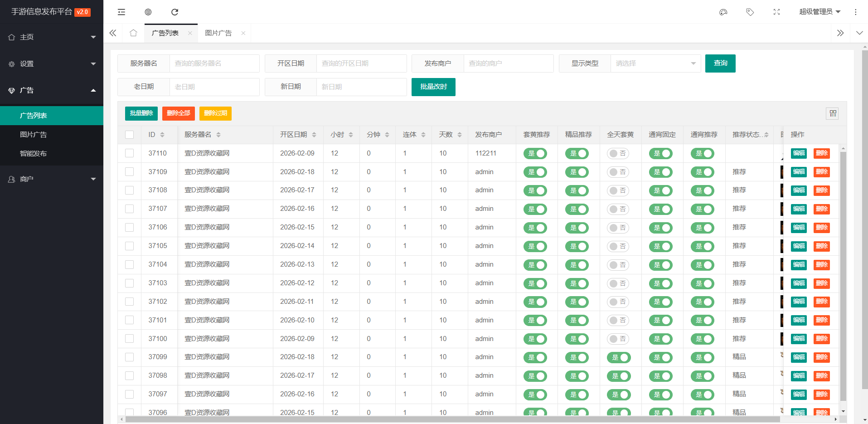Close the 图片广告 tab
The image size is (868, 424).
[243, 33]
